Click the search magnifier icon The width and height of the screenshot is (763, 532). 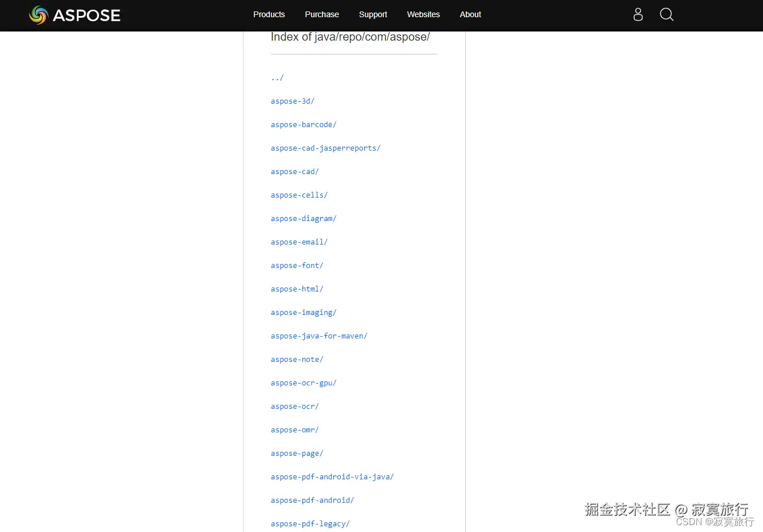click(x=667, y=14)
